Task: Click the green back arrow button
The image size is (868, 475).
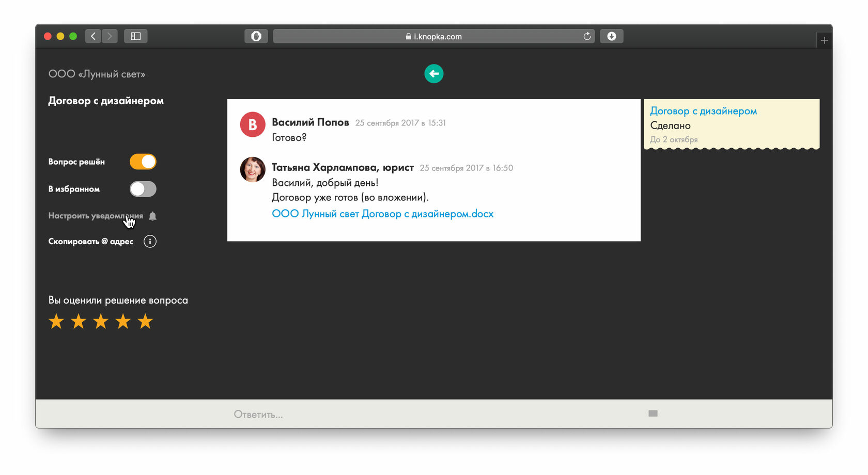Action: (434, 74)
